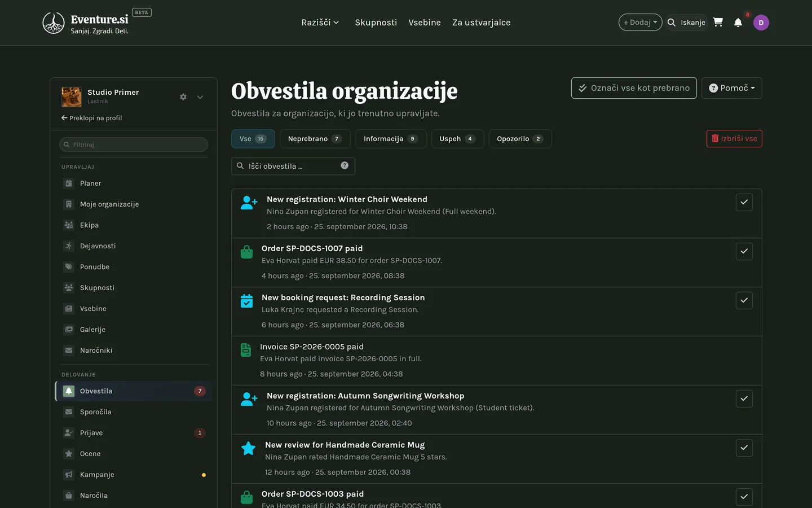Click the Izbriši vse button

click(x=734, y=139)
